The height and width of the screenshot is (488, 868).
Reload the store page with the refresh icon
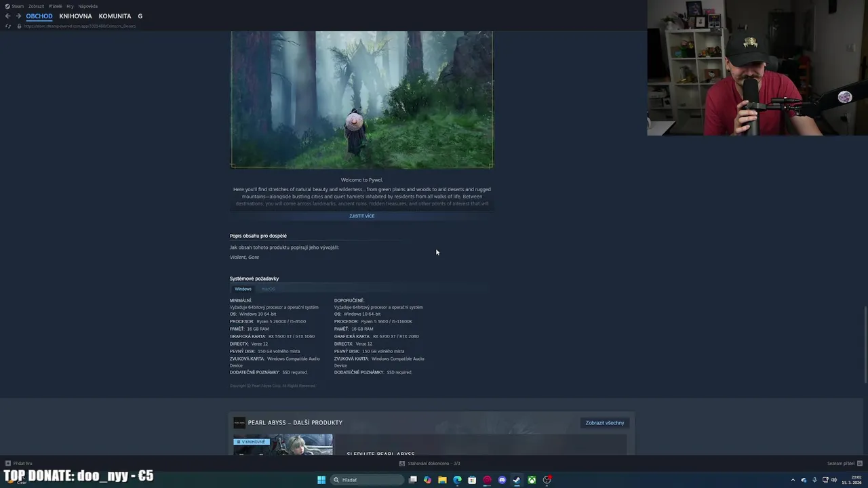click(8, 26)
